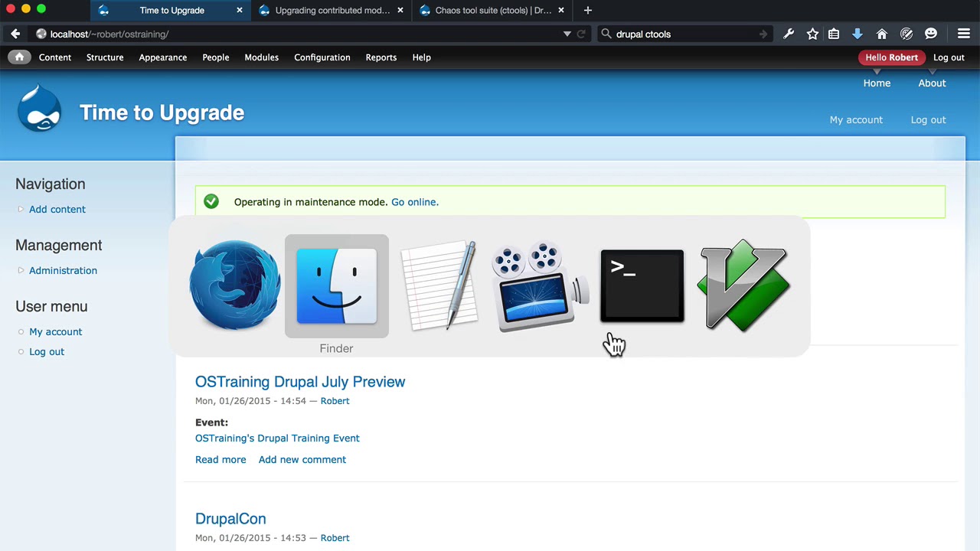Switch to Chaos tool suite tab
This screenshot has height=551, width=980.
tap(492, 11)
